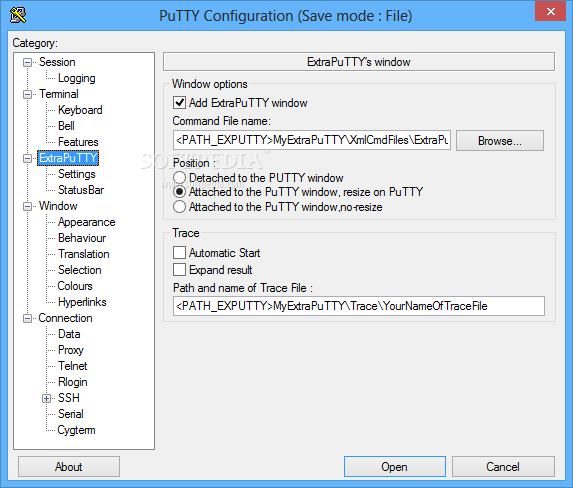
Task: Click the Trace File path field
Action: tap(359, 306)
